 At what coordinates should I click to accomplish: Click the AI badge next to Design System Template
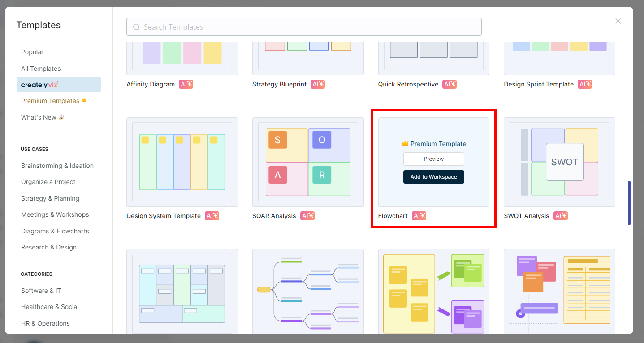tap(211, 215)
